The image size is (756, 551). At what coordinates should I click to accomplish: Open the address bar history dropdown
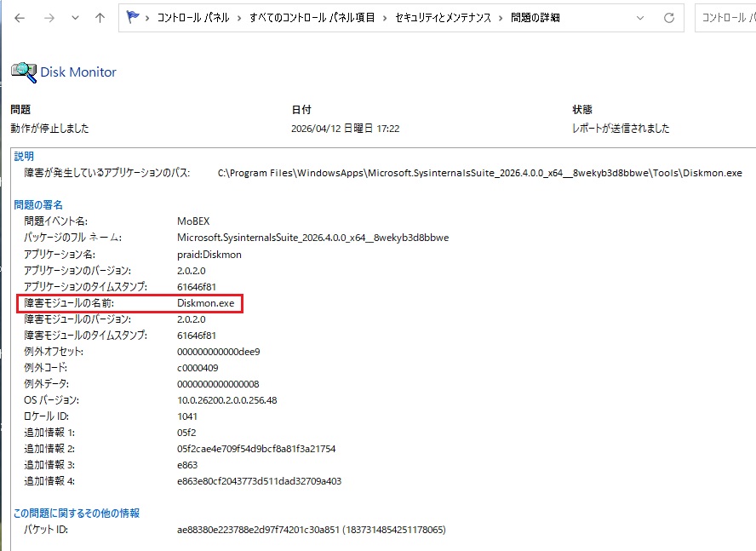pyautogui.click(x=640, y=19)
